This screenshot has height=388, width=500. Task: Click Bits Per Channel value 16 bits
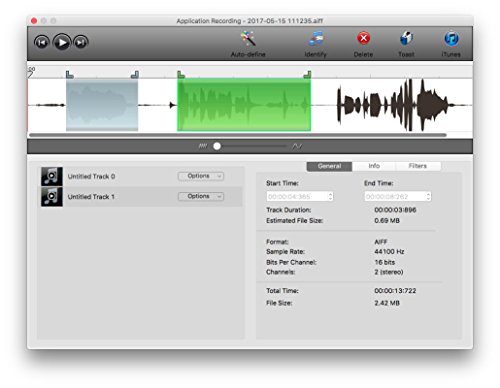point(384,262)
